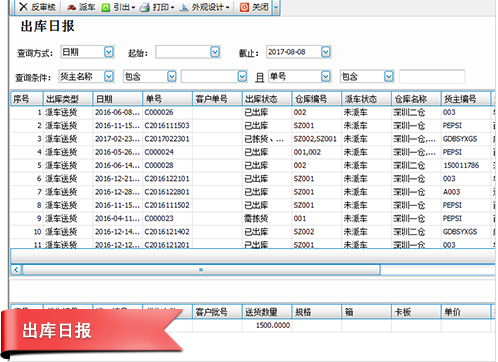Screen dimensions: 498x362
Task: Open the 起始 date dropdown
Action: click(215, 52)
